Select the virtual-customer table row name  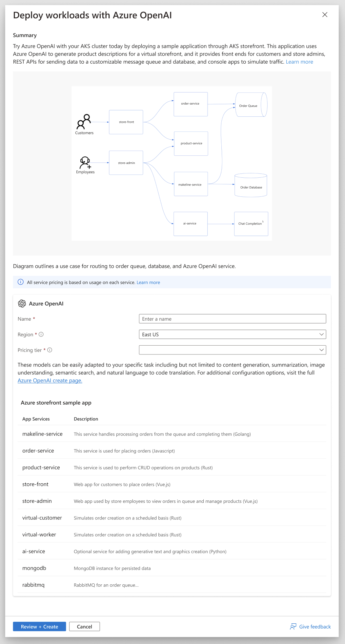coord(42,518)
